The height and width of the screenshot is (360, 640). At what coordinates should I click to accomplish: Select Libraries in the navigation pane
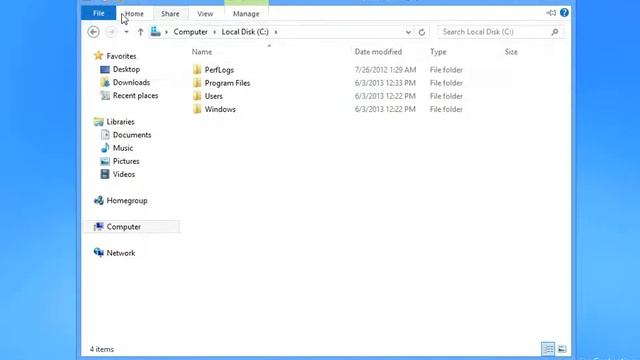(x=120, y=122)
